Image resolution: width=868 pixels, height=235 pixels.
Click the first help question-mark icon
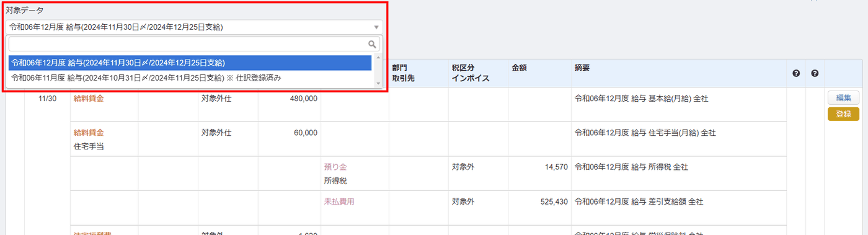coord(796,74)
